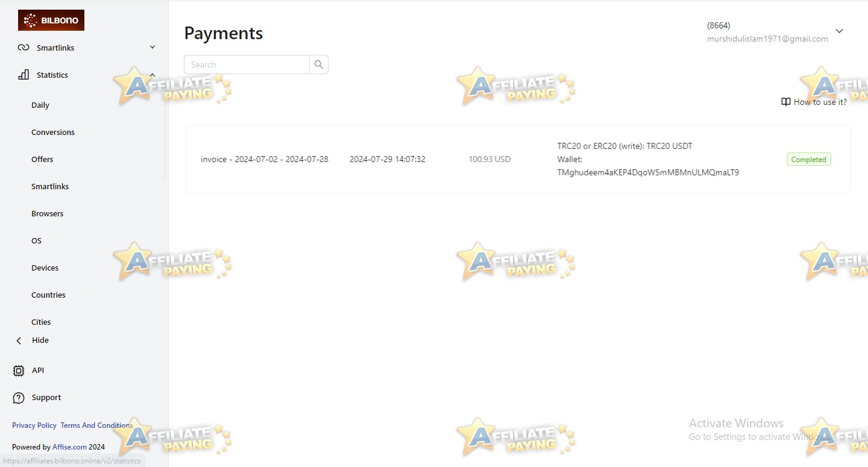Open the API page label
This screenshot has width=868, height=467.
tap(38, 371)
